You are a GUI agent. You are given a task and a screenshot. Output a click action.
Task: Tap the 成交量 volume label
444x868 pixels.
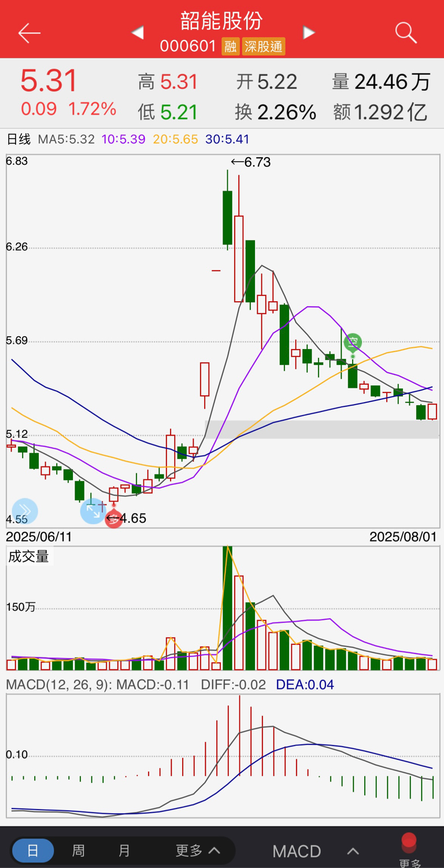[28, 556]
